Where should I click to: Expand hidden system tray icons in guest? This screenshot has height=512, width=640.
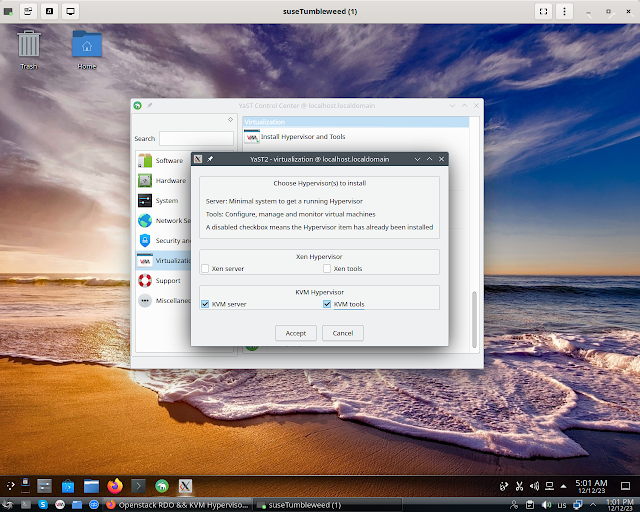coord(564,486)
